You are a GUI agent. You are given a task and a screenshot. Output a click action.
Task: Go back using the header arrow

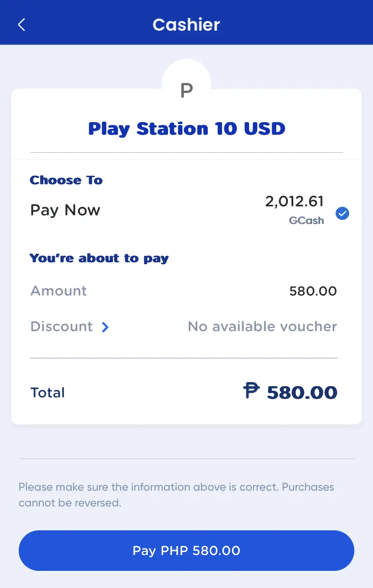click(x=22, y=25)
